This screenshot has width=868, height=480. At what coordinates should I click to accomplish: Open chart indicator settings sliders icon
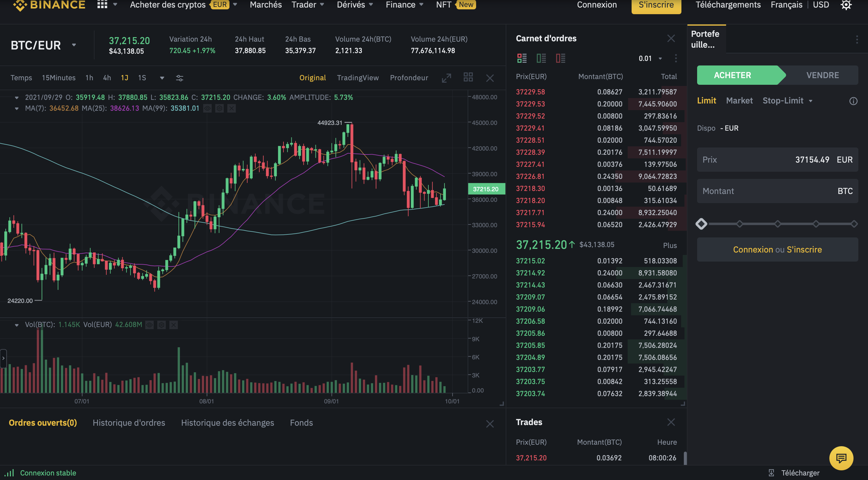[180, 78]
